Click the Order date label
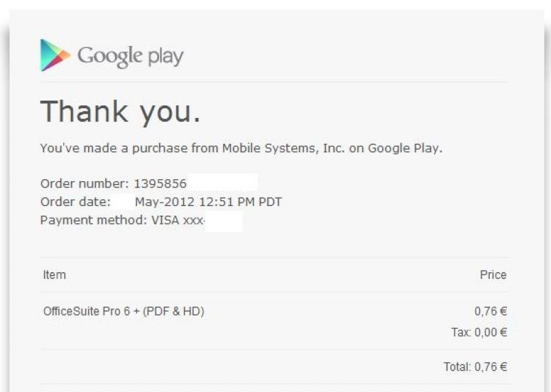Viewport: 551px width, 392px height. (x=76, y=202)
